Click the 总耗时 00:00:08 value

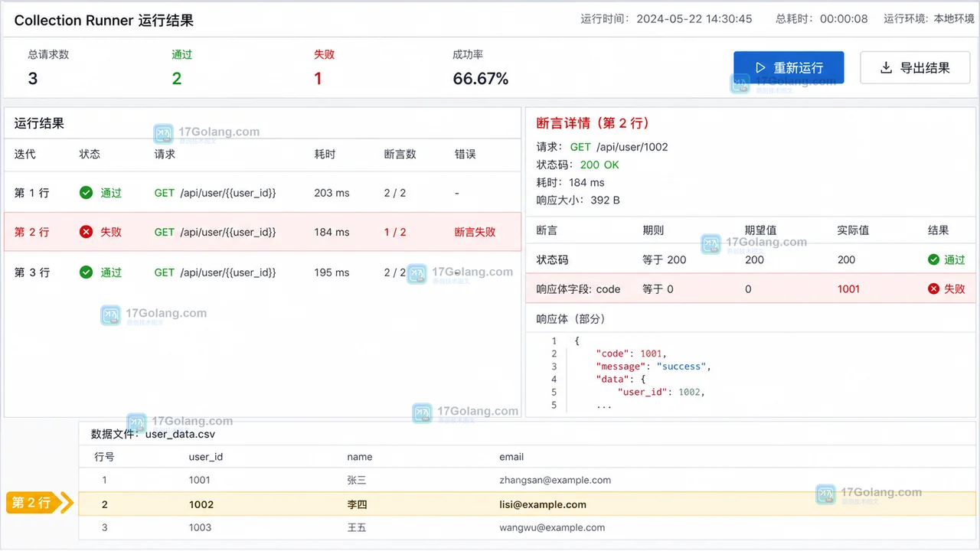coord(844,18)
